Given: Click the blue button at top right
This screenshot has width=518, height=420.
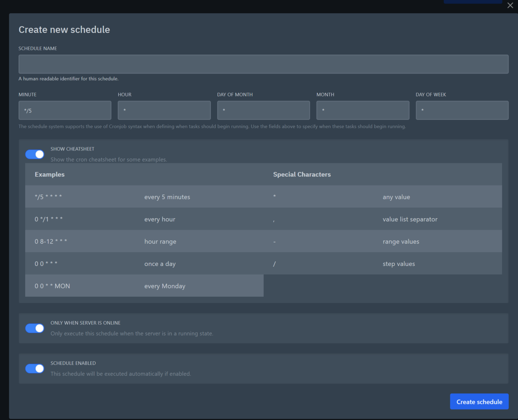Looking at the screenshot, I should [x=472, y=2].
